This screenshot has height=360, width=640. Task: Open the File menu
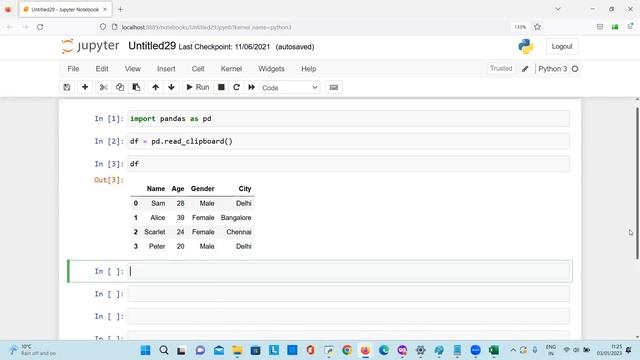pos(73,69)
